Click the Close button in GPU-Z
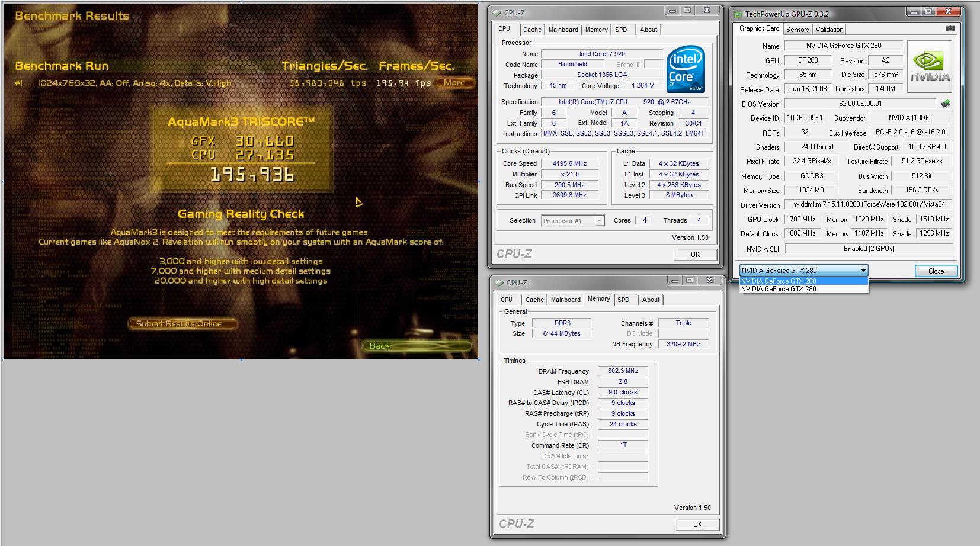 (936, 271)
